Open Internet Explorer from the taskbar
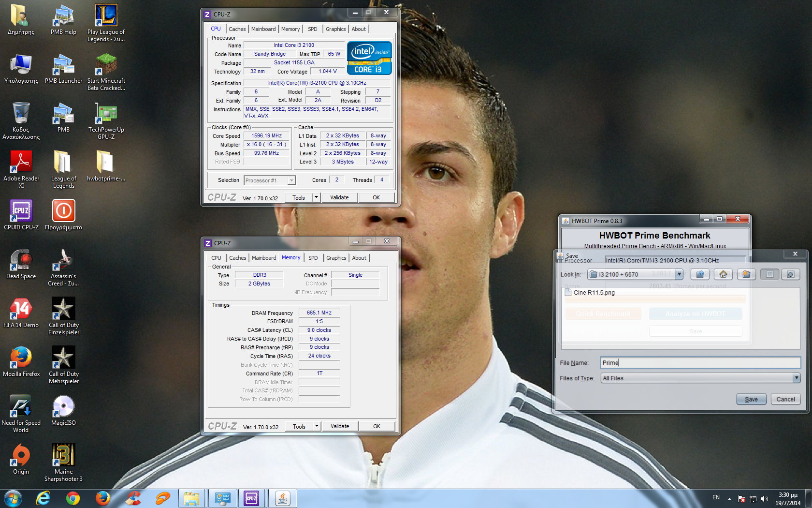 pos(43,498)
